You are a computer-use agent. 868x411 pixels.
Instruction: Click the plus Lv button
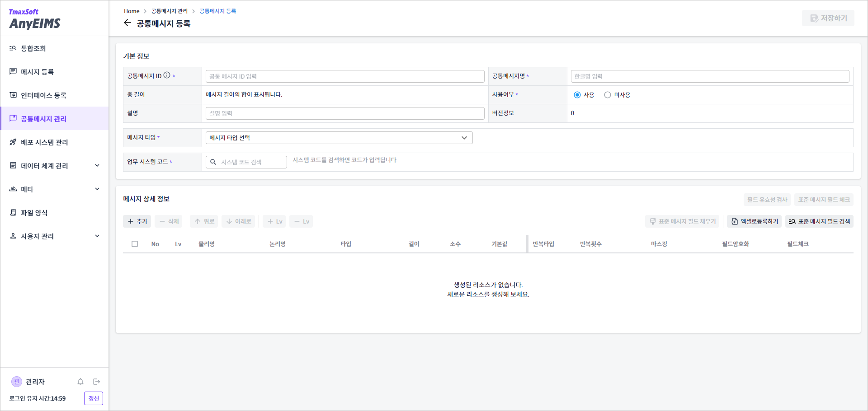(x=274, y=221)
